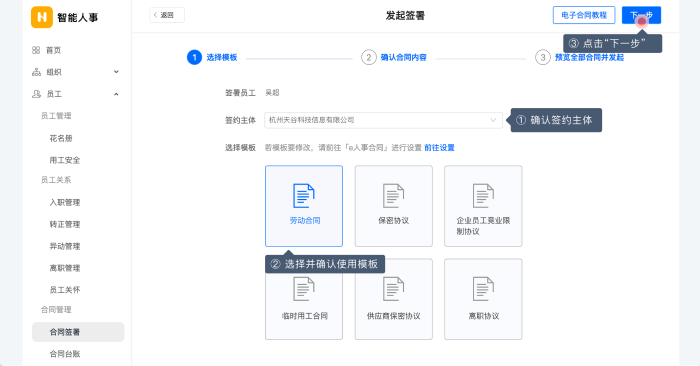The height and width of the screenshot is (366, 700).
Task: Select the 离职协议 document icon
Action: click(x=483, y=289)
